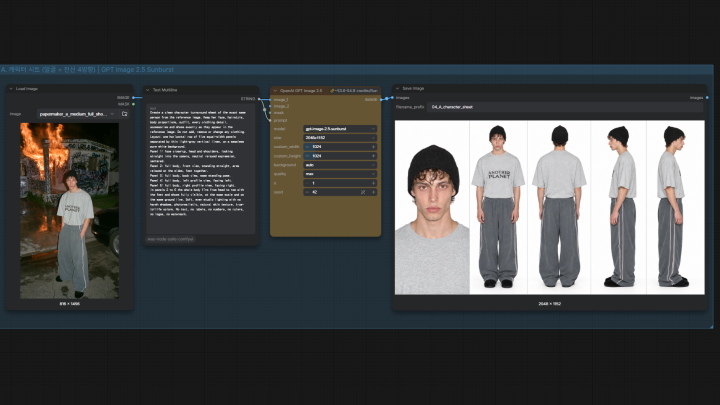The image size is (720, 405).
Task: Decrease the n value
Action: click(x=307, y=183)
